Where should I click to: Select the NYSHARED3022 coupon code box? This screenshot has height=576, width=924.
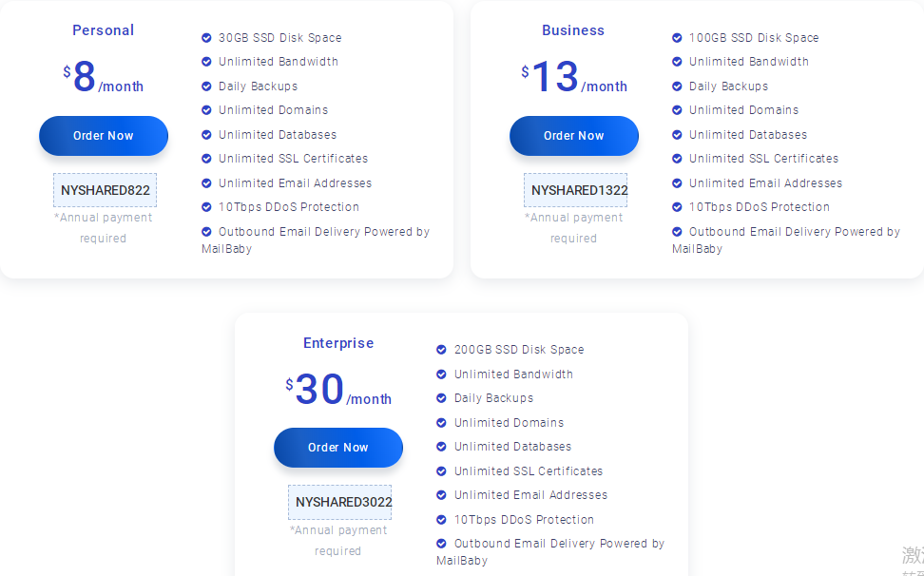coord(340,502)
